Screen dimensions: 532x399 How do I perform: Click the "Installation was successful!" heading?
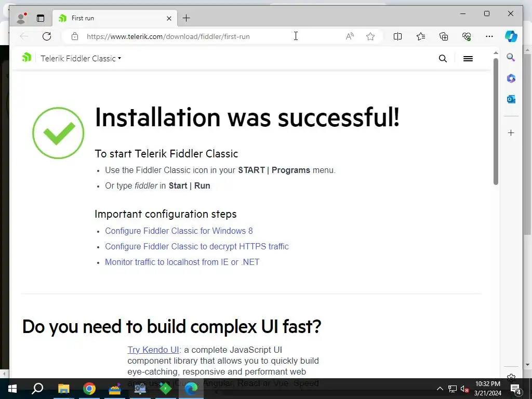click(247, 118)
